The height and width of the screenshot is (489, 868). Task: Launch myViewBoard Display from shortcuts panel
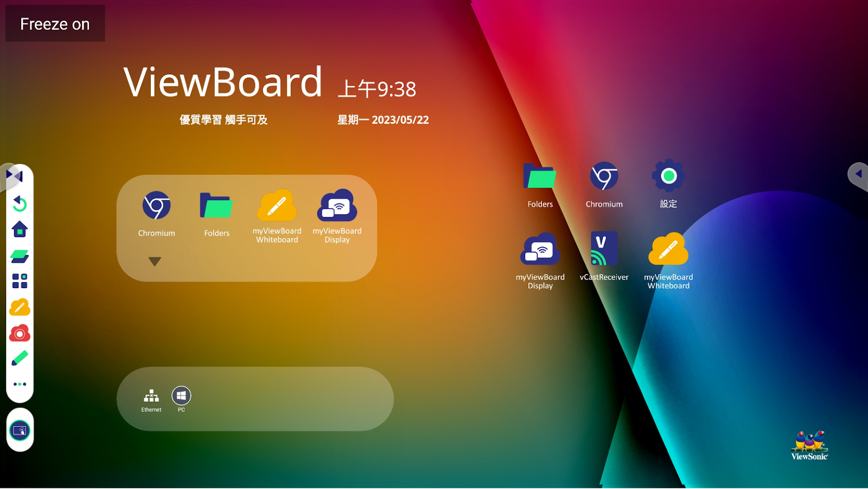pos(337,206)
